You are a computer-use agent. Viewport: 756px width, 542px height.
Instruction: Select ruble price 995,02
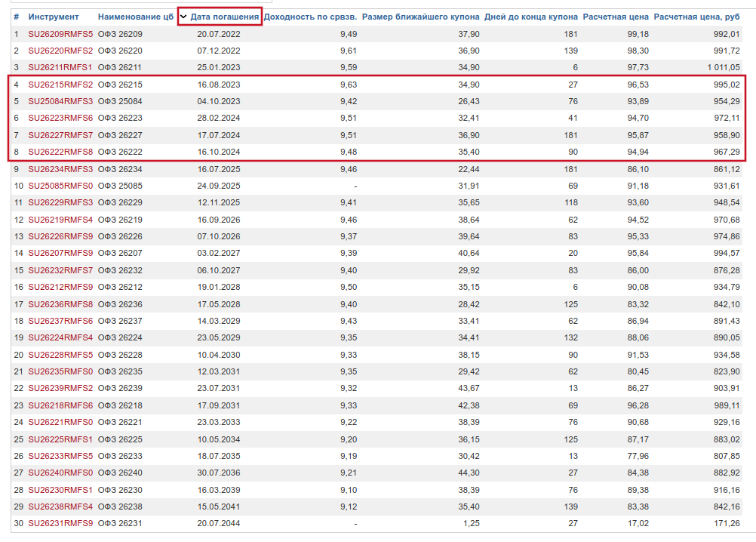727,85
